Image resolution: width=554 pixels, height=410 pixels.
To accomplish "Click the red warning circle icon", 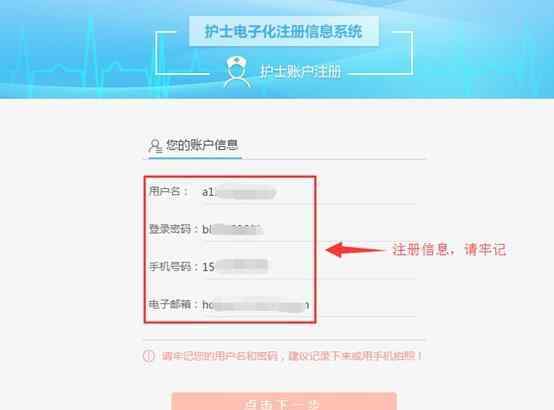I will [x=149, y=356].
